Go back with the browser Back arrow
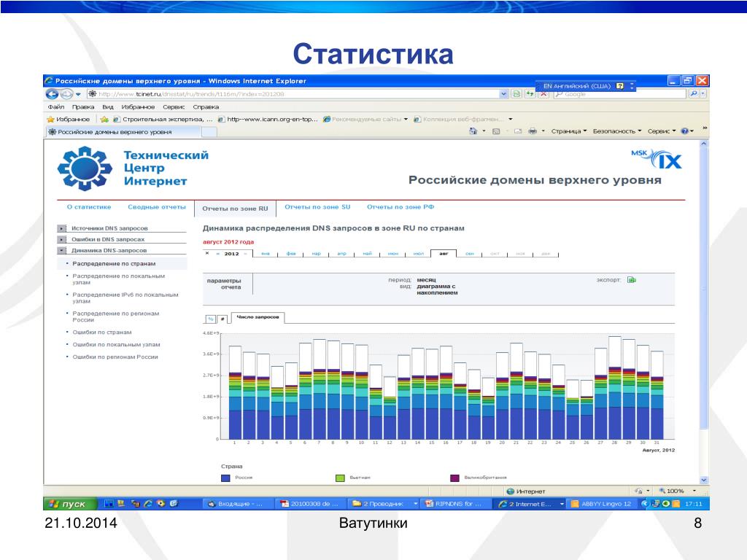This screenshot has height=560, width=747. 52,94
